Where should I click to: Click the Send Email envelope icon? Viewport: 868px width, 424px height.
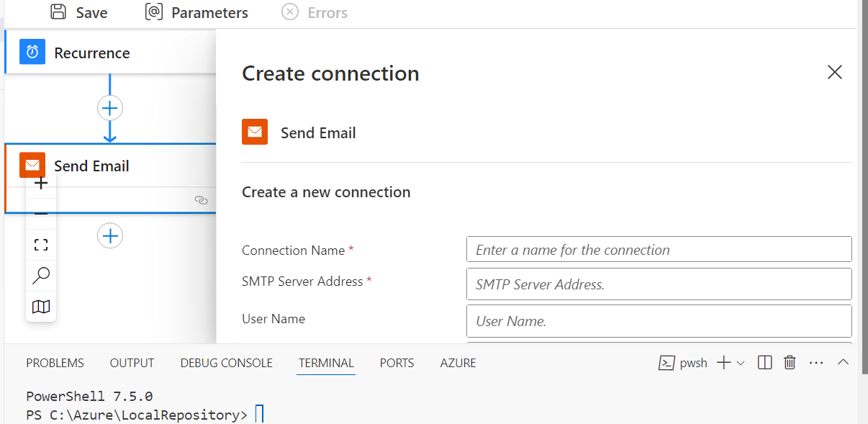pyautogui.click(x=32, y=165)
